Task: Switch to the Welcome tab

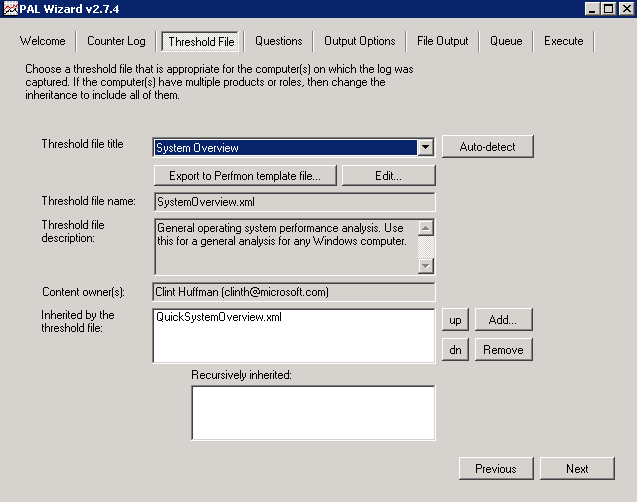Action: pyautogui.click(x=43, y=41)
